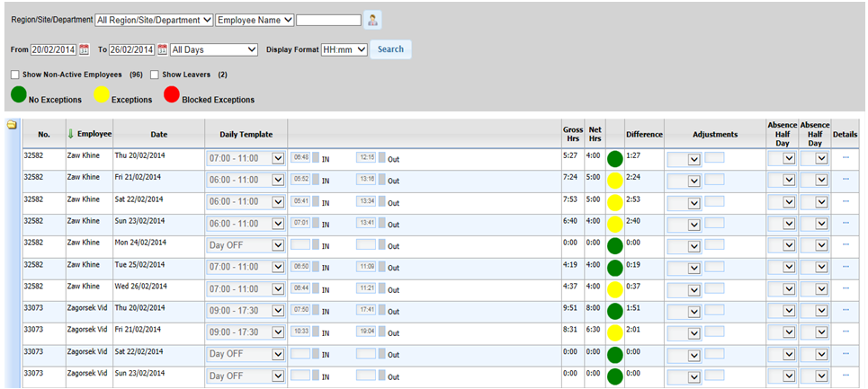Click the red Blocked Exceptions legend circle
The height and width of the screenshot is (389, 868).
click(172, 94)
